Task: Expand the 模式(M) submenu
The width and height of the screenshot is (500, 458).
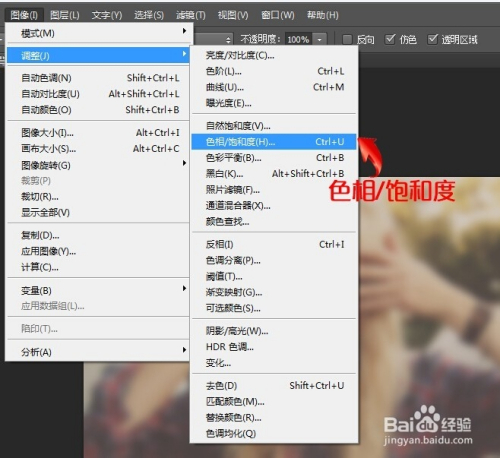Action: (98, 33)
